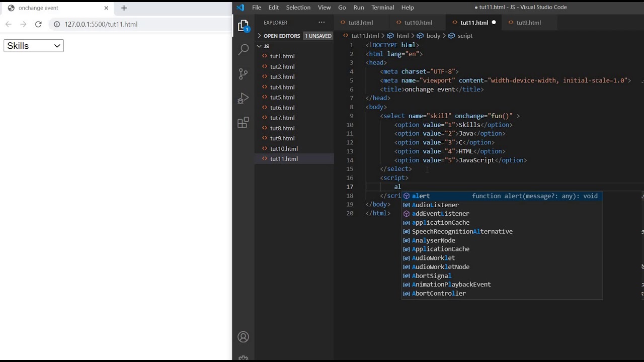Choose the AudioListener suggestion
644x362 pixels.
502,205
